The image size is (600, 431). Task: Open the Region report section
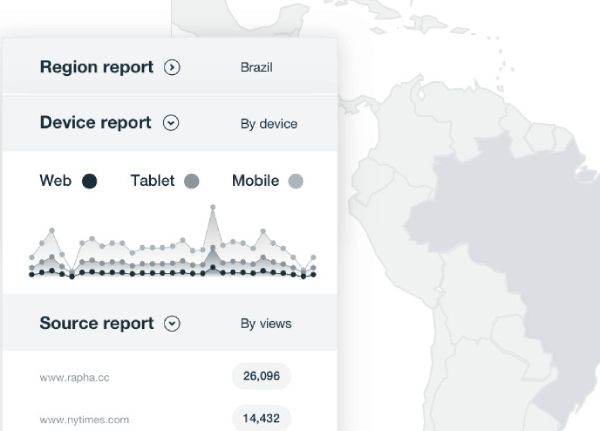pos(96,68)
